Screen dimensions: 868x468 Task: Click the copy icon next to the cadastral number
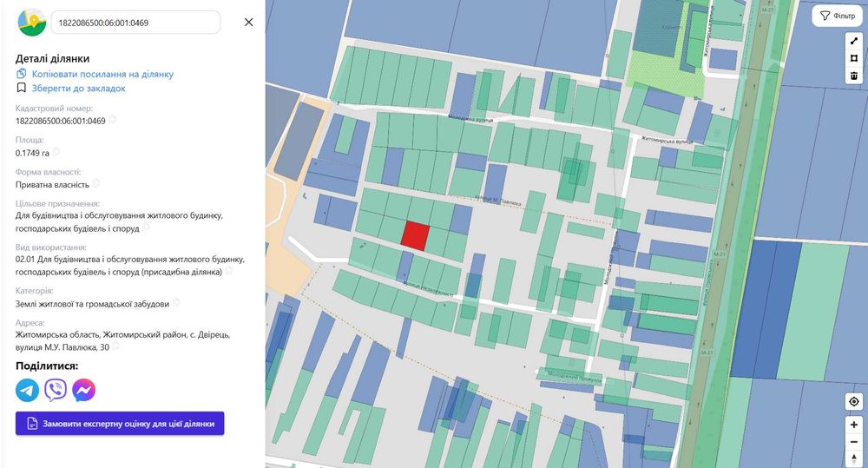pos(112,120)
